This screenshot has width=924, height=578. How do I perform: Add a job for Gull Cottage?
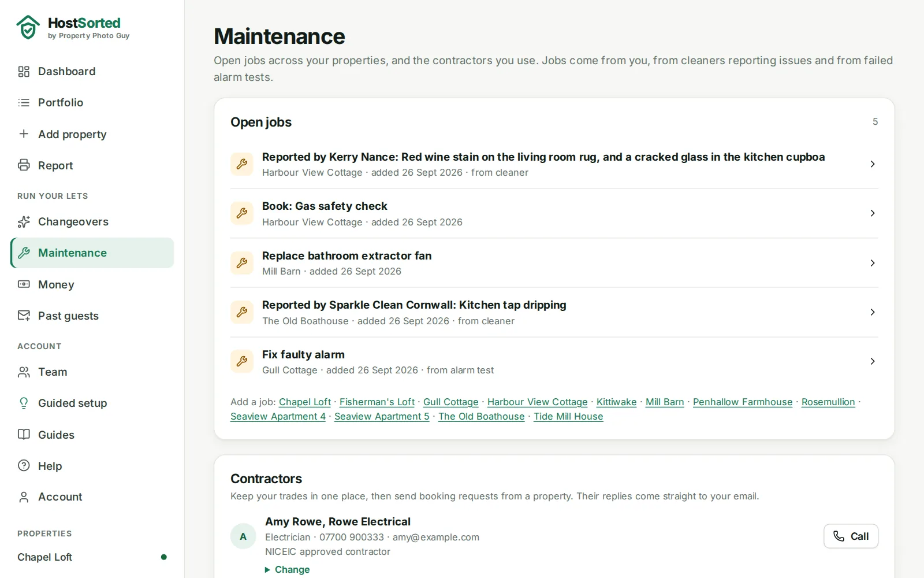[x=451, y=402]
